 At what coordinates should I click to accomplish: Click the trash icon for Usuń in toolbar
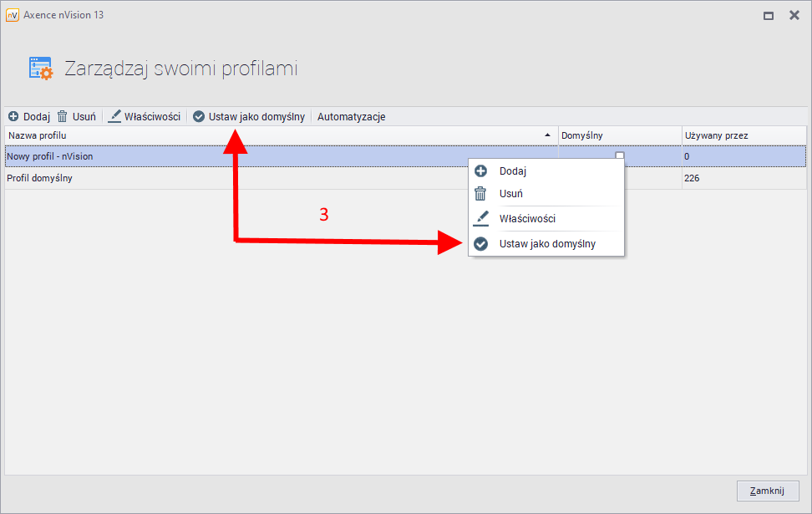pyautogui.click(x=63, y=117)
